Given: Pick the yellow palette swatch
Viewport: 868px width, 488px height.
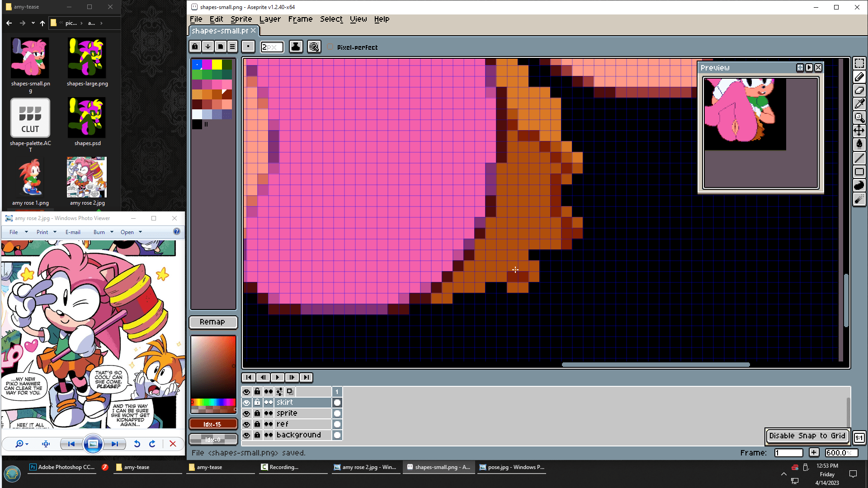Looking at the screenshot, I should coord(217,64).
